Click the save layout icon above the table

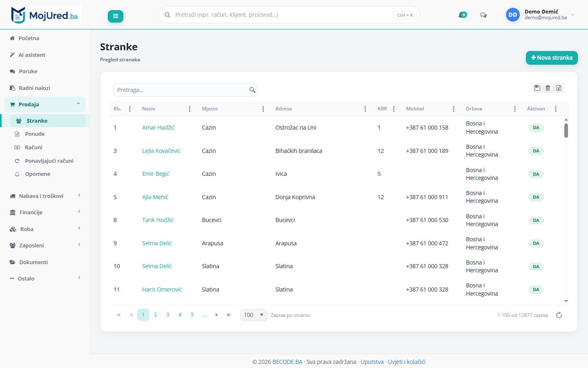[x=537, y=88]
